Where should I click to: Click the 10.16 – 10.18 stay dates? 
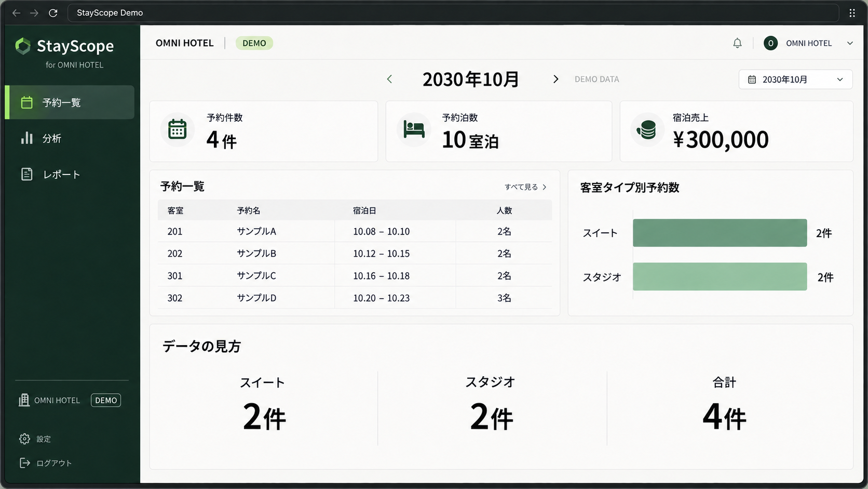(381, 276)
